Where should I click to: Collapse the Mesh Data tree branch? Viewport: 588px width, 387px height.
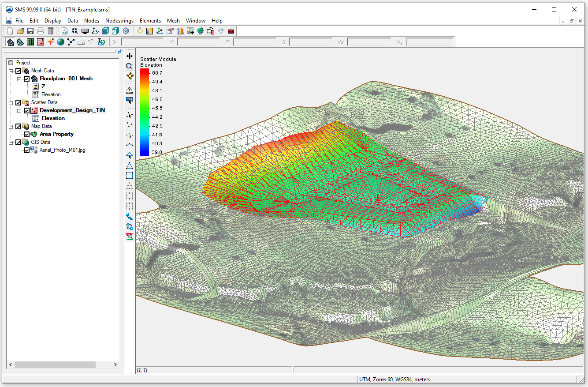click(11, 70)
